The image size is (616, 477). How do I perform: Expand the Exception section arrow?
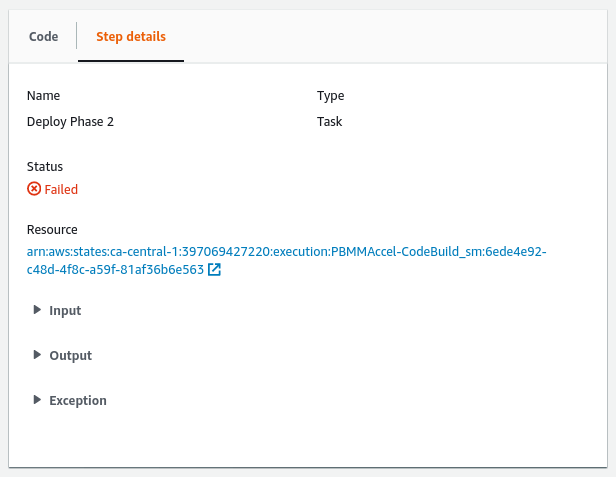[x=38, y=400]
